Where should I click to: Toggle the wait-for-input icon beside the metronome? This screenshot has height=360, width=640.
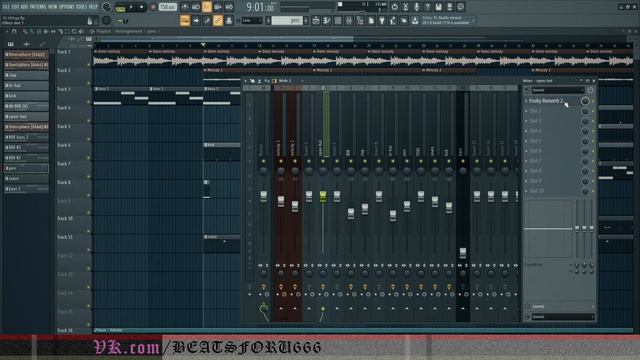196,7
